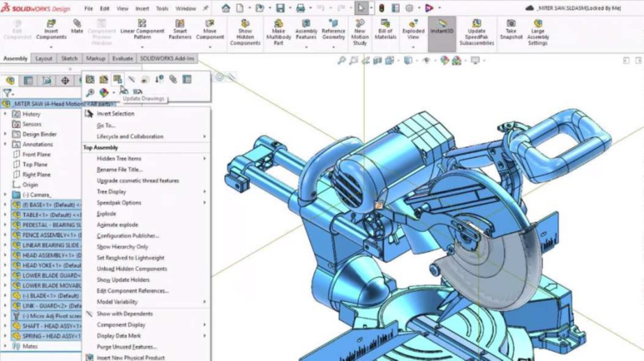Viewport: 644px width, 361px height.
Task: Click the Home icon in title bar
Action: (225, 8)
